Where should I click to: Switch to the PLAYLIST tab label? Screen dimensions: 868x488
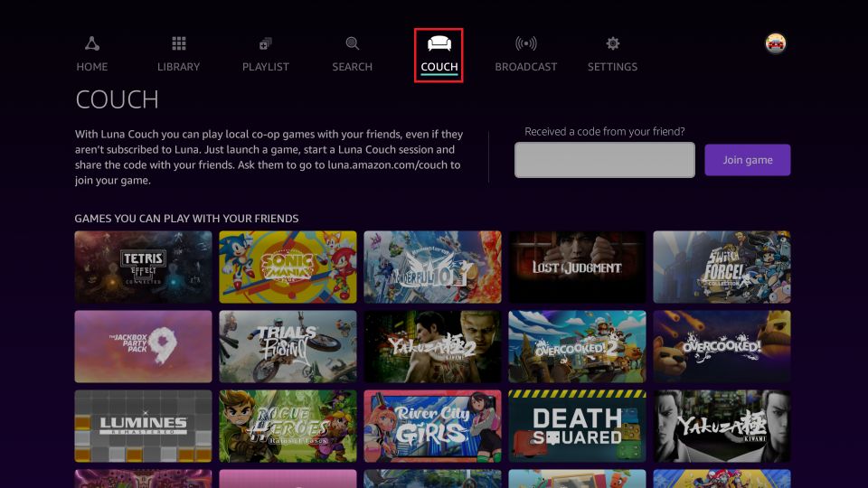(265, 66)
